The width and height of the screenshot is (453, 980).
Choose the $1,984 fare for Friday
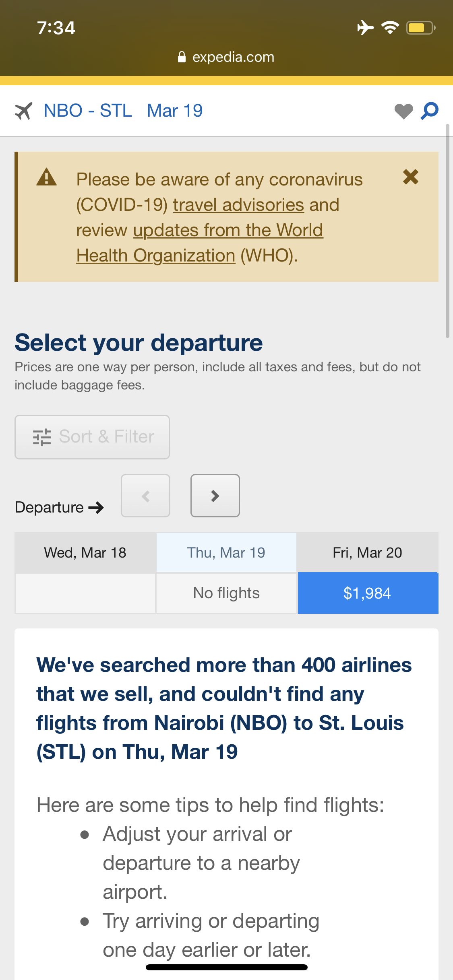click(368, 593)
